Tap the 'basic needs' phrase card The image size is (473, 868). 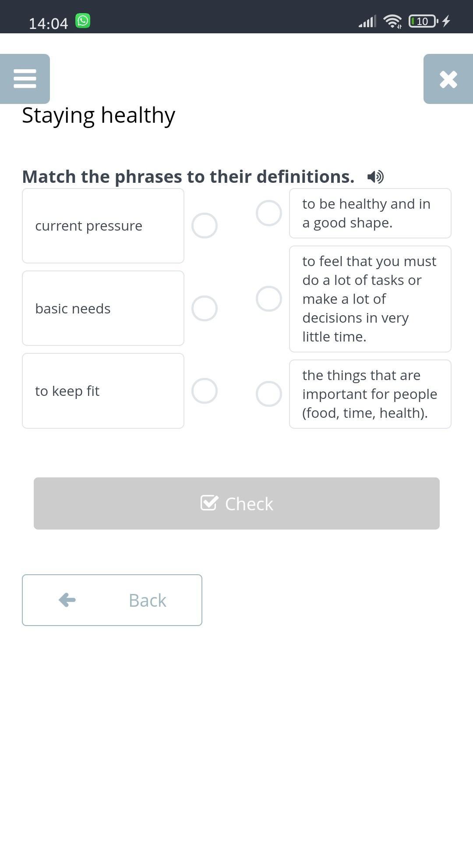[103, 308]
